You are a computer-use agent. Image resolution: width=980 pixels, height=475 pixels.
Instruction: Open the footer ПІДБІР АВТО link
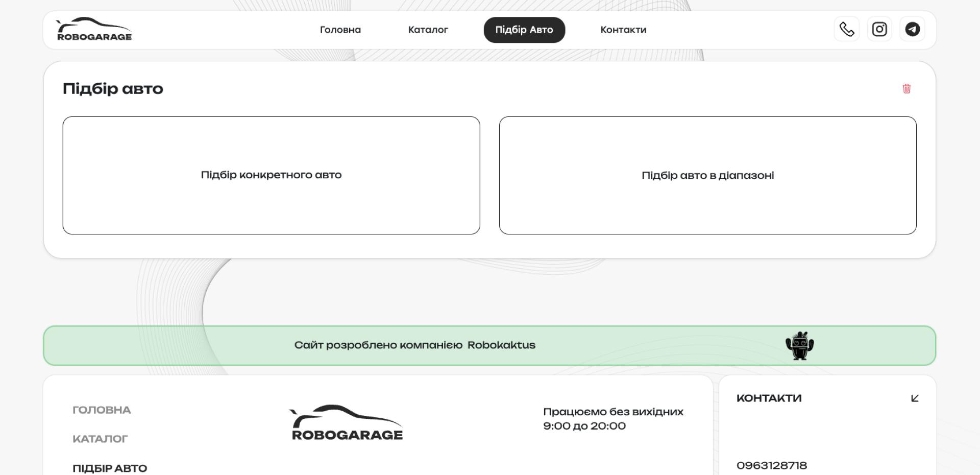click(x=110, y=468)
